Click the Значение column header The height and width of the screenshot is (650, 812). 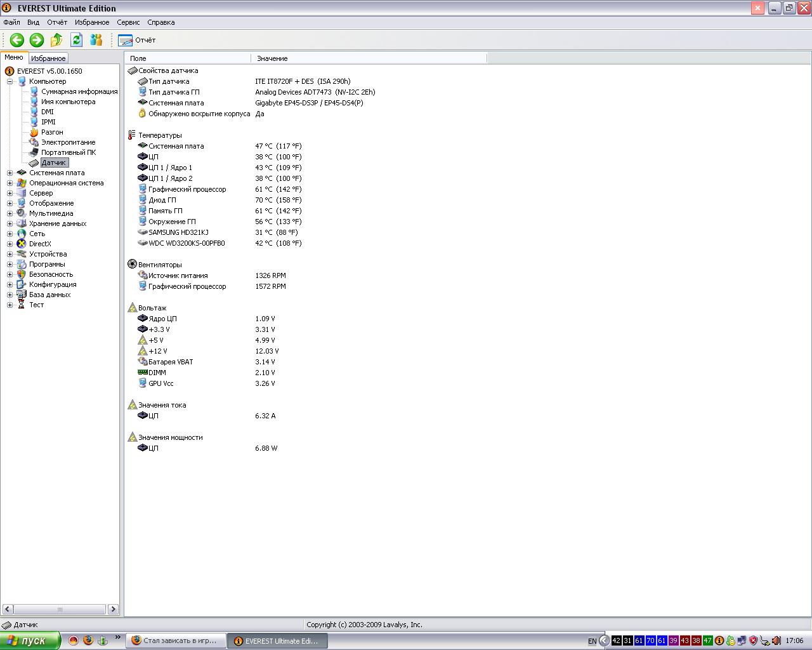[x=369, y=58]
